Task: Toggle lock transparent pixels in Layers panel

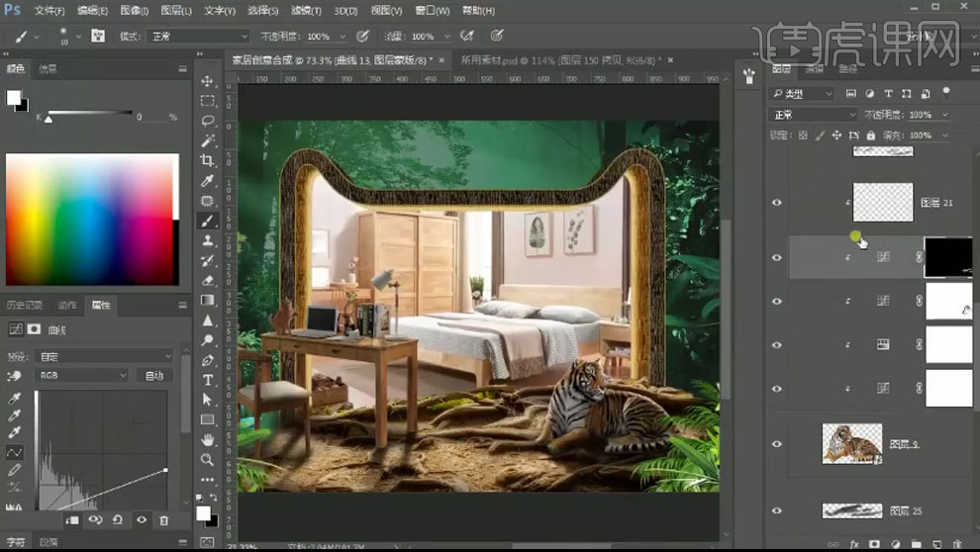Action: point(803,135)
